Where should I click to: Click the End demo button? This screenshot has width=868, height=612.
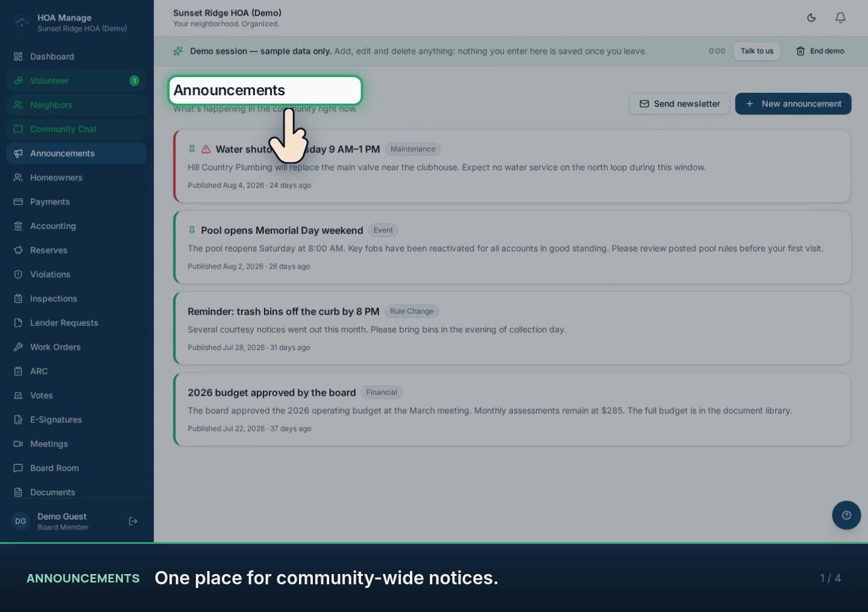click(820, 51)
